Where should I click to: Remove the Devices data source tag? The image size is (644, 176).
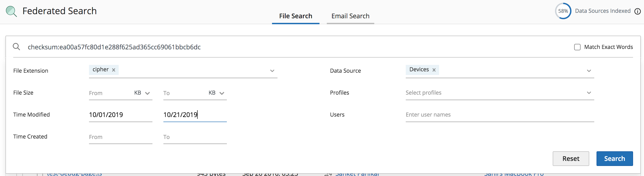pyautogui.click(x=434, y=70)
